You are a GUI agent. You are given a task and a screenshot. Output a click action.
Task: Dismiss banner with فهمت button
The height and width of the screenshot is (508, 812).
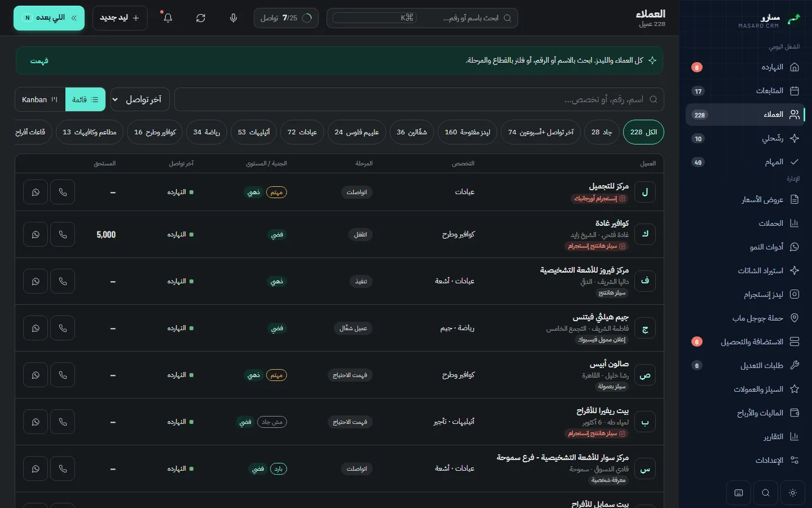pyautogui.click(x=39, y=61)
